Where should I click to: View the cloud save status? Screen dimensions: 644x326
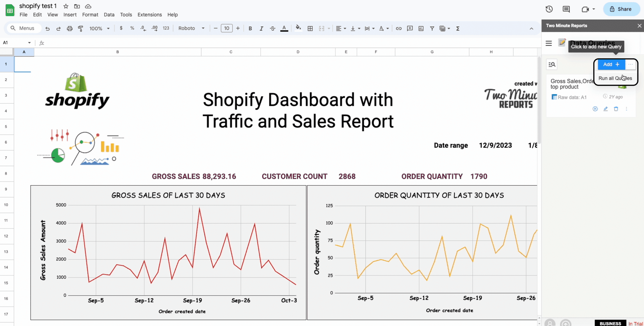tap(88, 6)
